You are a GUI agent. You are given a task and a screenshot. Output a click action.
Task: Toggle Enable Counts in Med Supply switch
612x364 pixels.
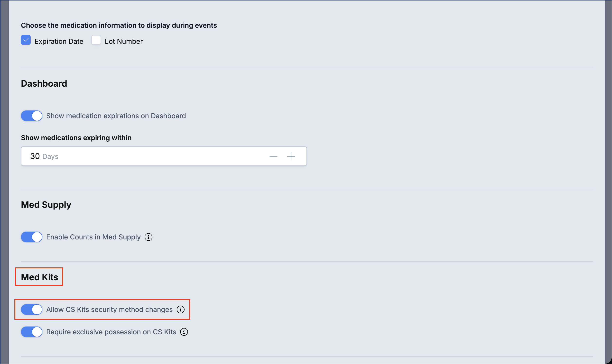pos(32,237)
